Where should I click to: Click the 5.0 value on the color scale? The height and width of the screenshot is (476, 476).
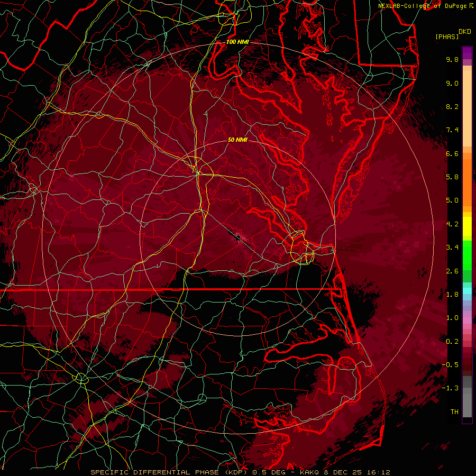(x=452, y=200)
